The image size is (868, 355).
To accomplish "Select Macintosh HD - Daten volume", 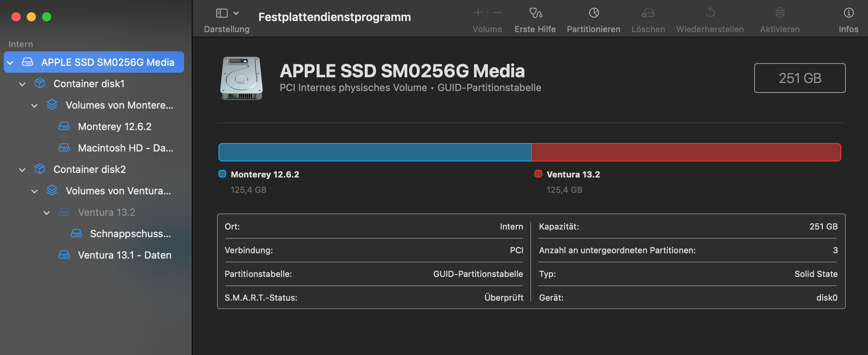I will [x=125, y=148].
